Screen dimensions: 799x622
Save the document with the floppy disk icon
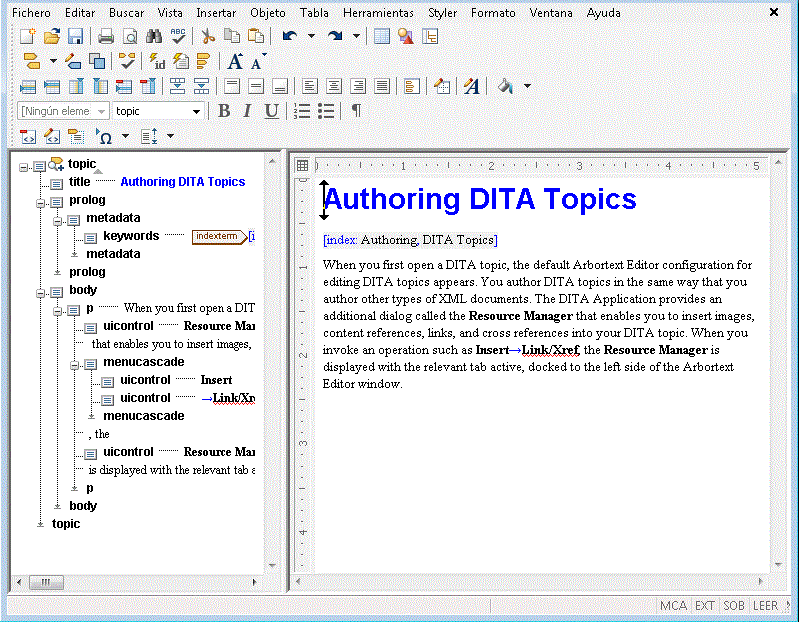coord(75,37)
